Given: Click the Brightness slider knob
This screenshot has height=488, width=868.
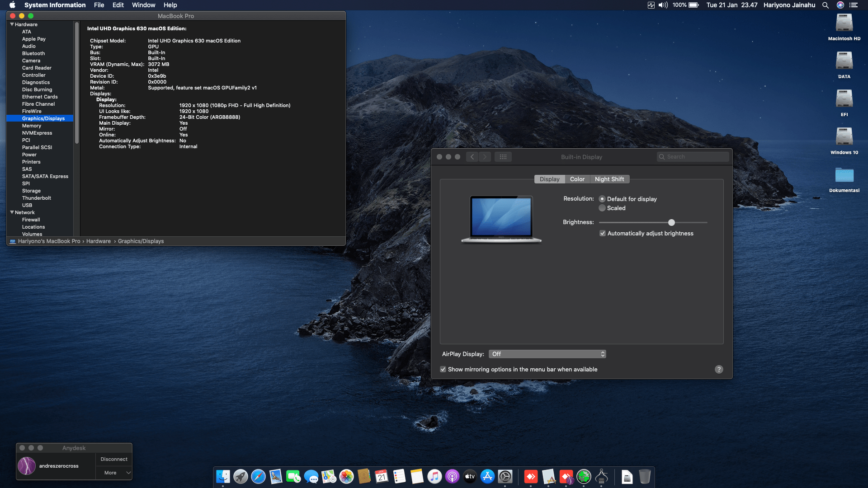Looking at the screenshot, I should pos(671,222).
